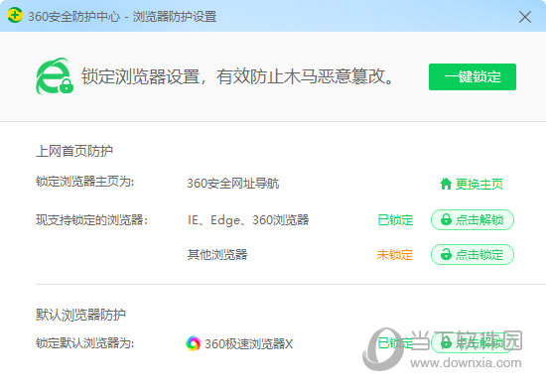Click the 锁定浏览器主页为 label
Image resolution: width=546 pixels, height=392 pixels.
[x=85, y=182]
